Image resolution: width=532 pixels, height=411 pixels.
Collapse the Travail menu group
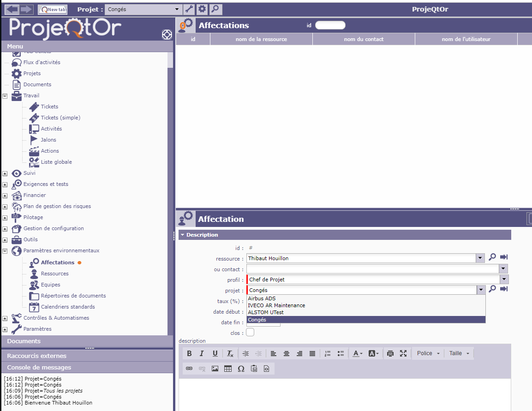tap(5, 96)
